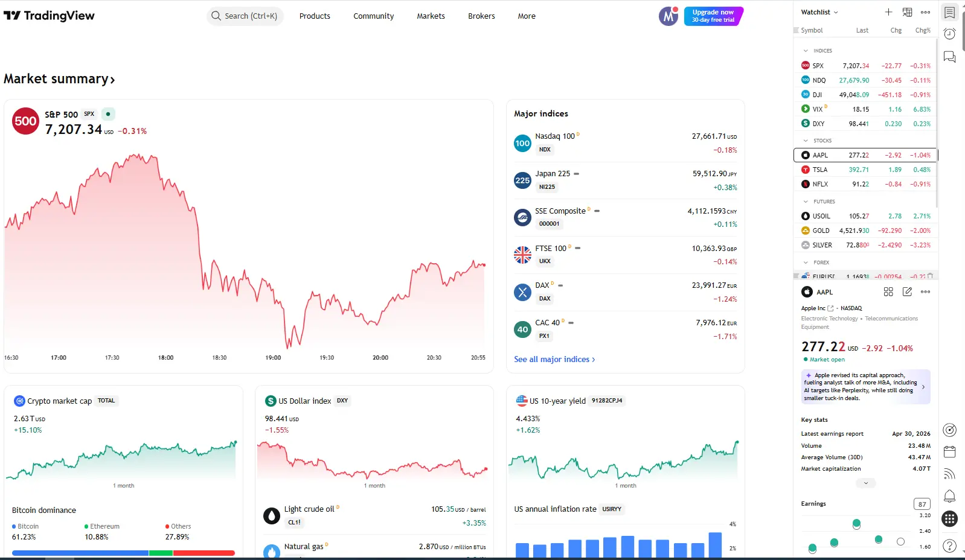
Task: Open the Chats sidebar icon
Action: tap(950, 57)
